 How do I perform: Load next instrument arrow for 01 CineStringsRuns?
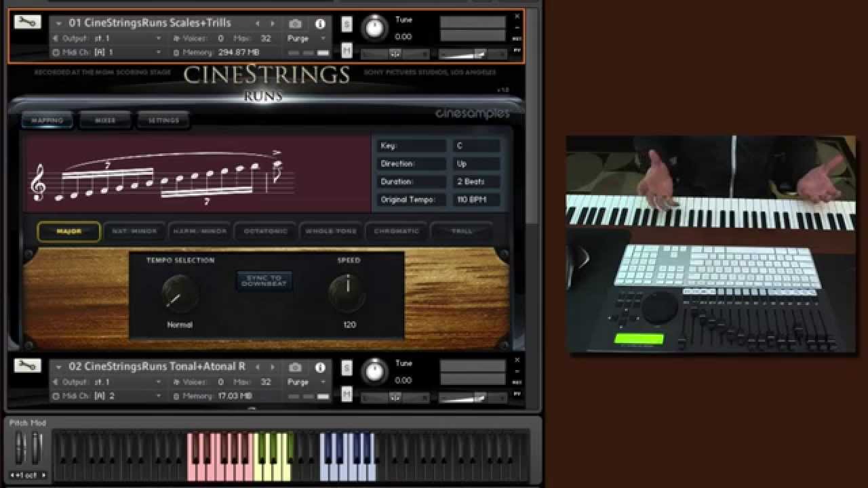273,23
